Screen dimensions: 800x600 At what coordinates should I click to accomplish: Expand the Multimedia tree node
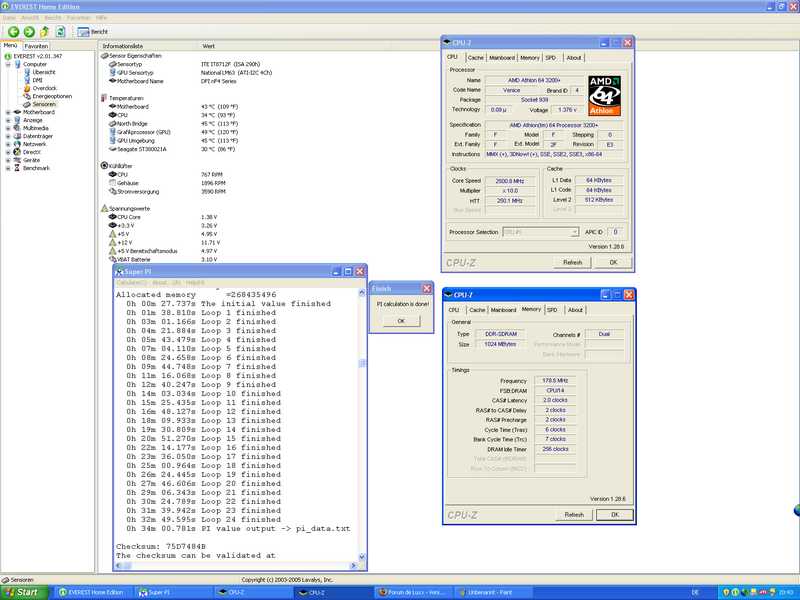point(8,128)
